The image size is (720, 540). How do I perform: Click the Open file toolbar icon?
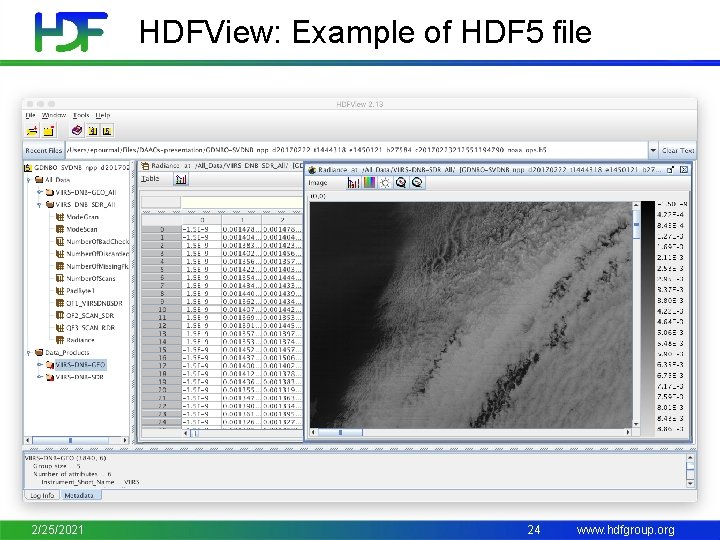[32, 131]
